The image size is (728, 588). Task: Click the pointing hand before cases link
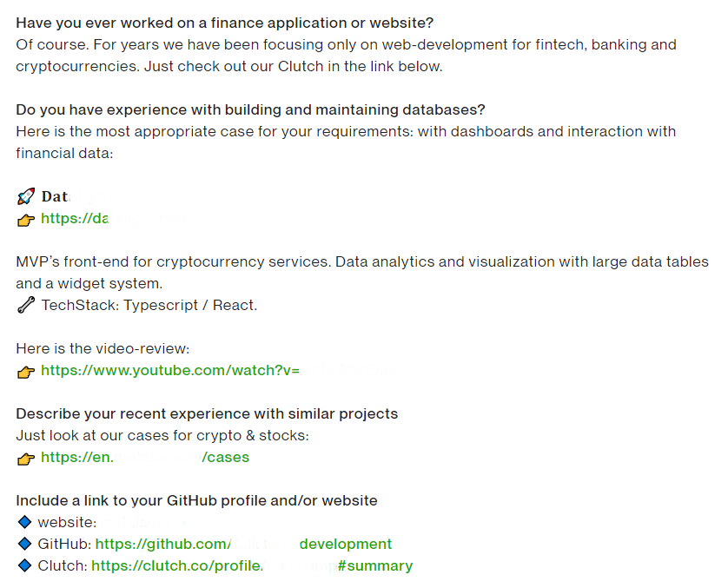26,459
